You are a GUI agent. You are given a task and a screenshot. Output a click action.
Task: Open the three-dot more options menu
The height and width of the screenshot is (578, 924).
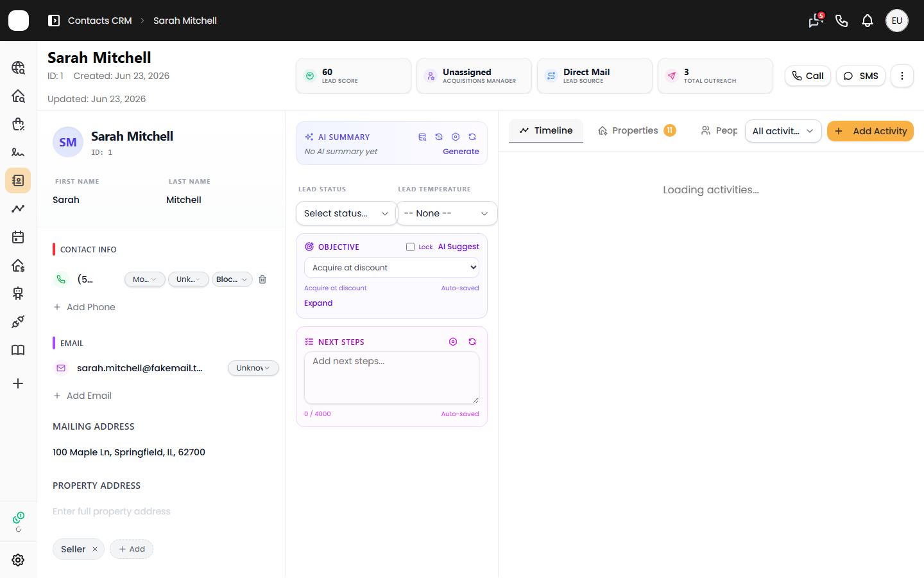pos(902,76)
